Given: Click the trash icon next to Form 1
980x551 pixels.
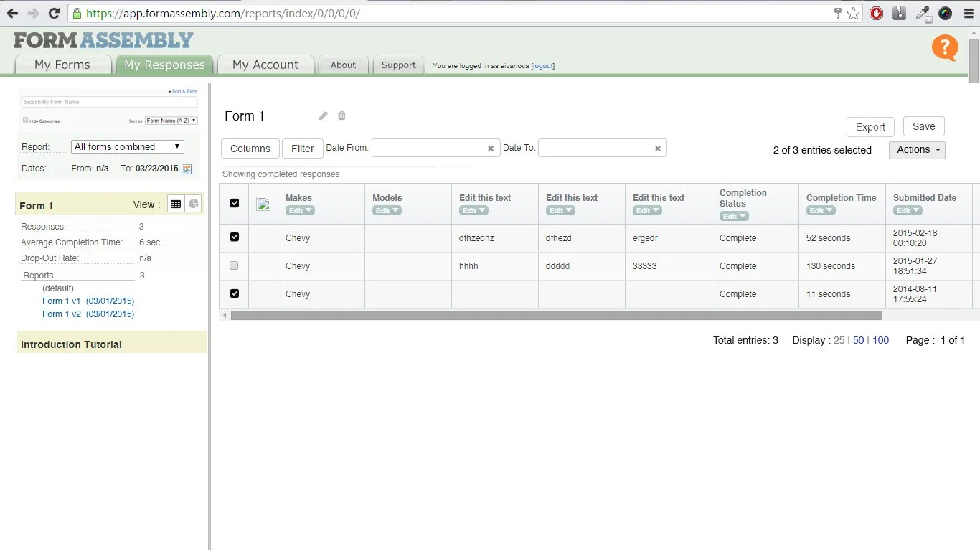Looking at the screenshot, I should (x=341, y=116).
